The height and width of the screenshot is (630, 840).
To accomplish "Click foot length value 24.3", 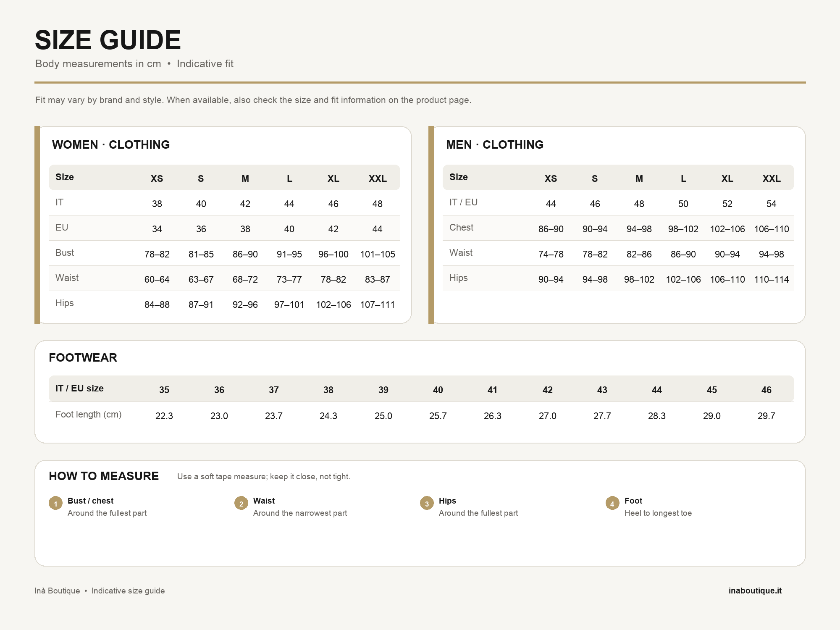I will (328, 416).
